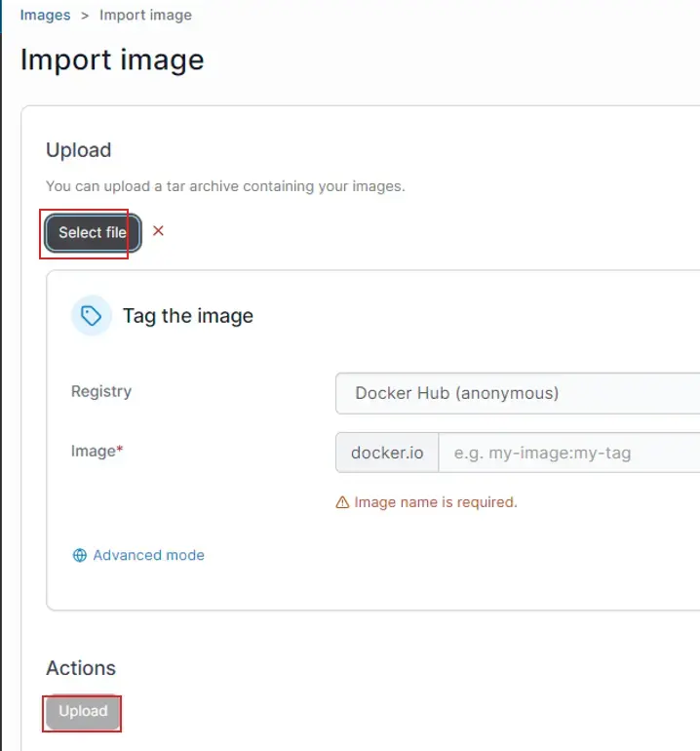Screen dimensions: 700x751
Task: Click the Actions section heading
Action: (81, 668)
